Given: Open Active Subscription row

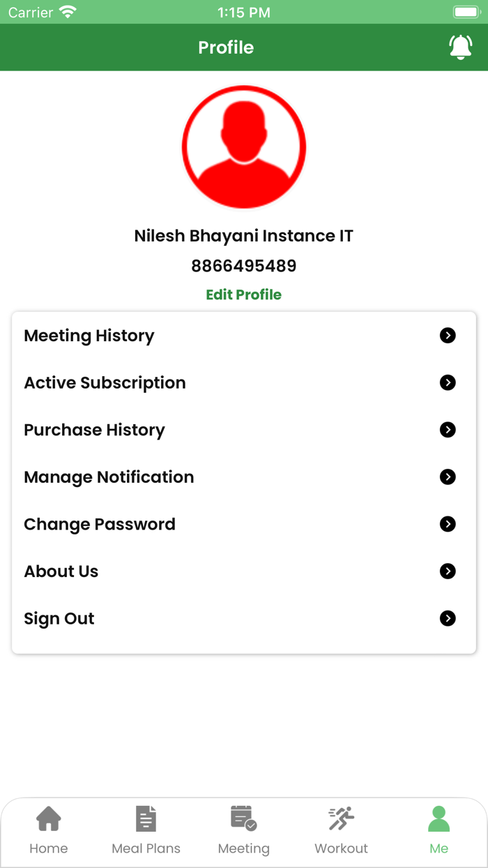Looking at the screenshot, I should point(105,383).
